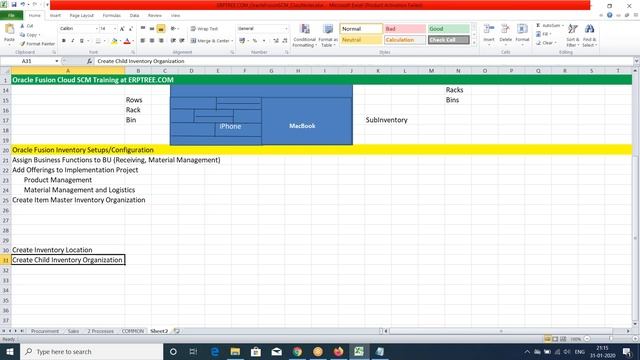Apply percent style
The image size is (640, 360).
tap(255, 41)
